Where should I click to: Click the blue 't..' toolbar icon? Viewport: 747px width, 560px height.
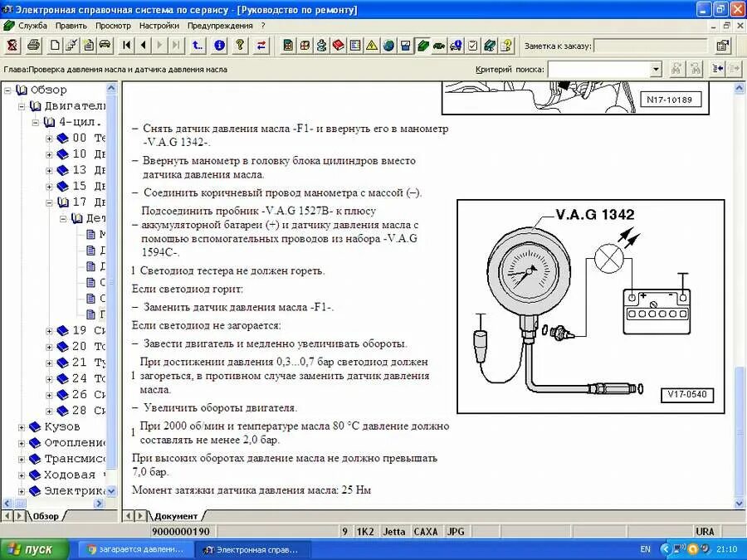pyautogui.click(x=198, y=46)
